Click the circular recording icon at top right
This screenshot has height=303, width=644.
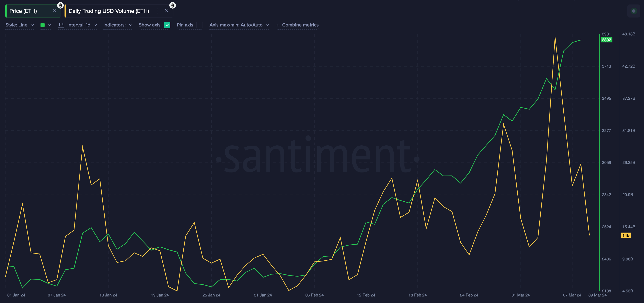(x=634, y=11)
